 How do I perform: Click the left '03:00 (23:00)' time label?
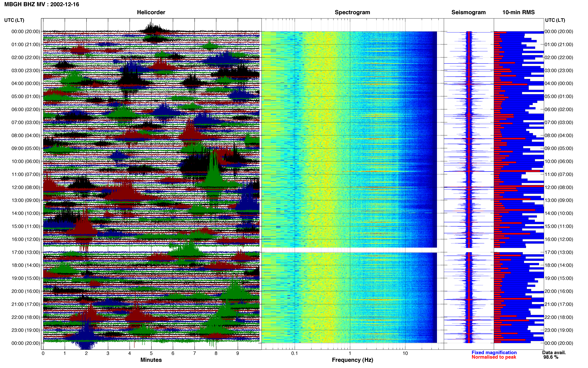26,71
